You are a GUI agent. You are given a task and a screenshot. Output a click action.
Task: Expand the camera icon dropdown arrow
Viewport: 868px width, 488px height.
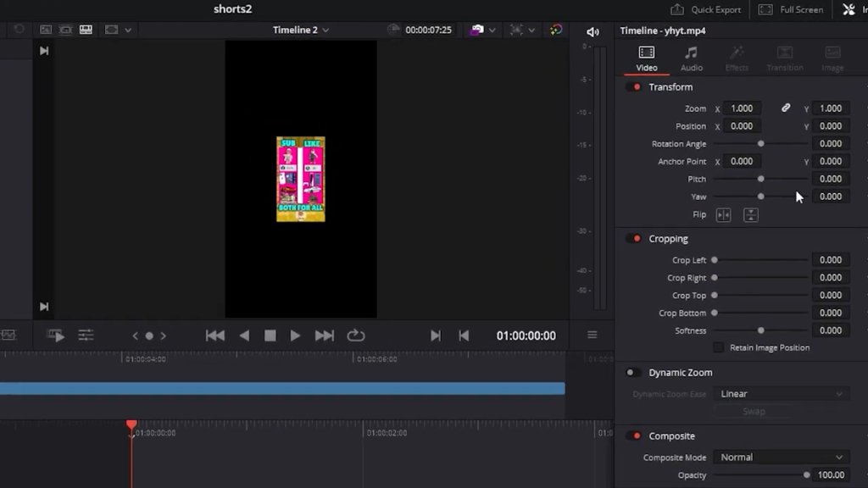(x=492, y=30)
